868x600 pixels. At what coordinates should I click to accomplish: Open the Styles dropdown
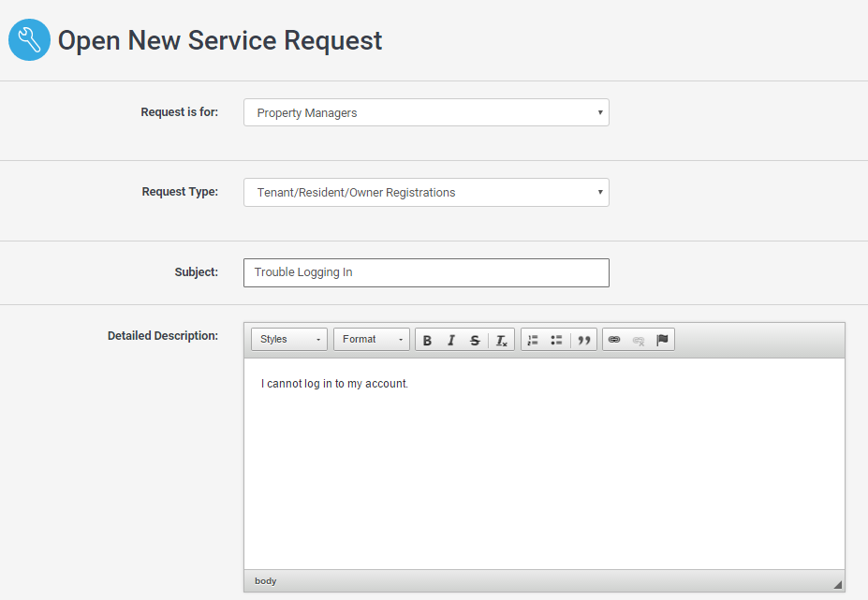coord(288,340)
